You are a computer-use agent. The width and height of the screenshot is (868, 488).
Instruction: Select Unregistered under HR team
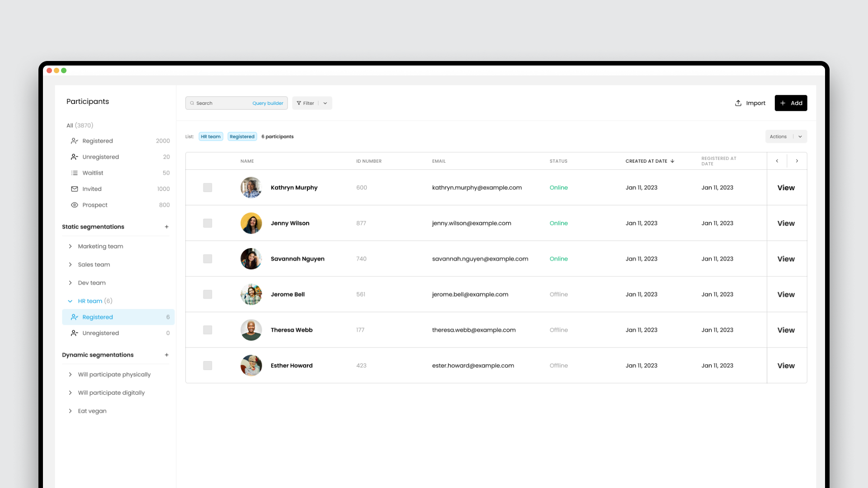click(100, 333)
